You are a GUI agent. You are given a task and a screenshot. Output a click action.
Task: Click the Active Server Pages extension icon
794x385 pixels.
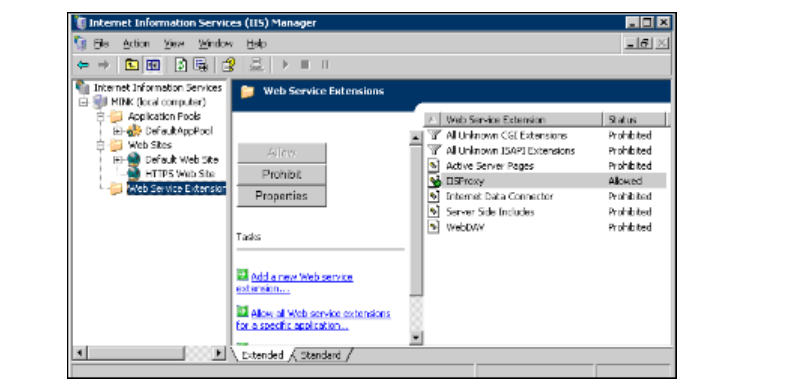tap(433, 166)
